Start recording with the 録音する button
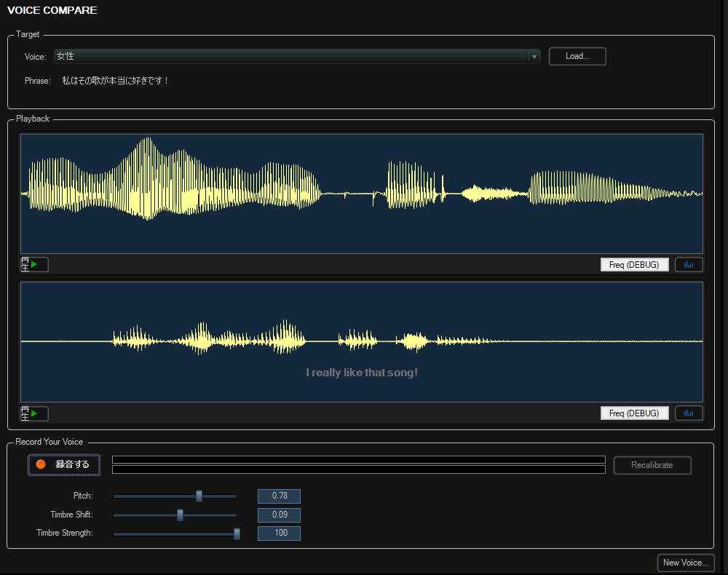728x575 pixels. 63,464
